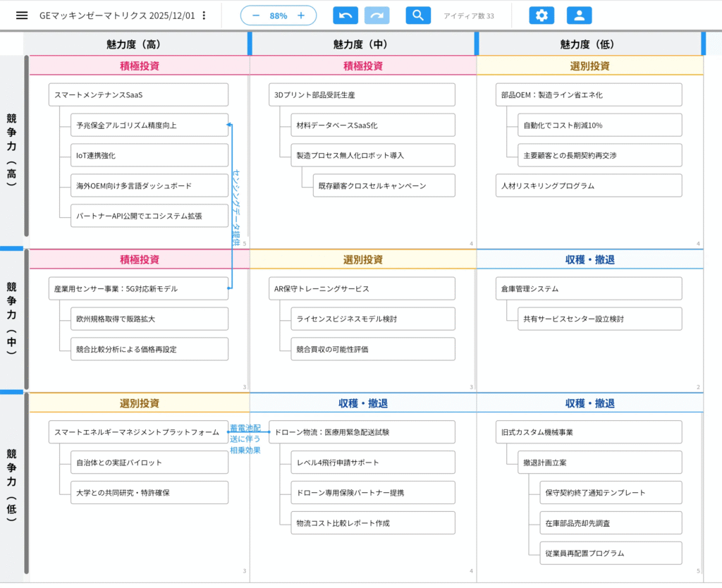Open the hamburger main menu
This screenshot has width=722, height=588.
pos(22,16)
